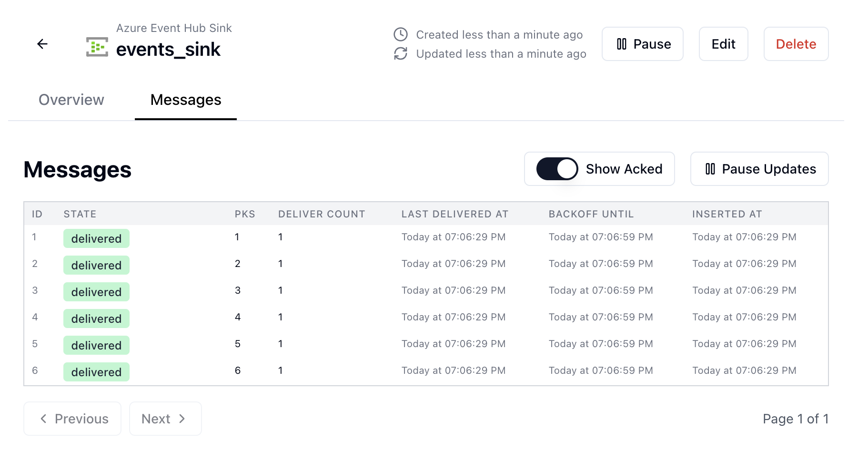Edit the events_sink configuration
The height and width of the screenshot is (452, 868).
tap(723, 44)
